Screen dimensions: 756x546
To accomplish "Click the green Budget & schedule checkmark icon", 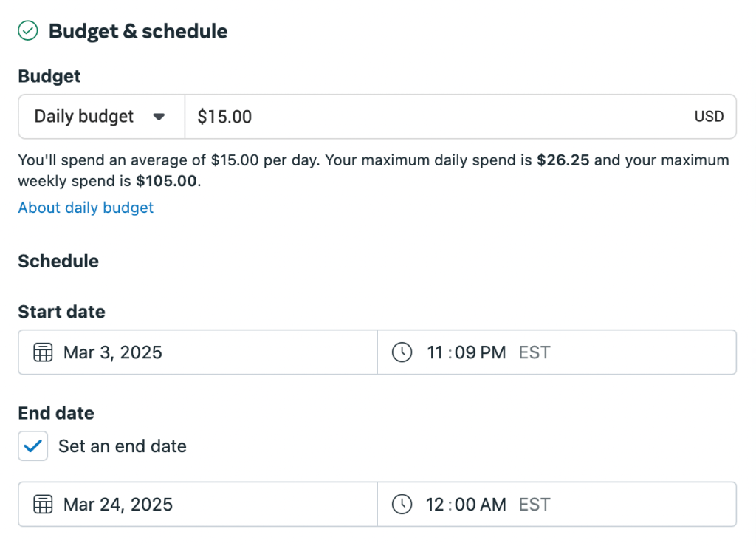I will 28,31.
